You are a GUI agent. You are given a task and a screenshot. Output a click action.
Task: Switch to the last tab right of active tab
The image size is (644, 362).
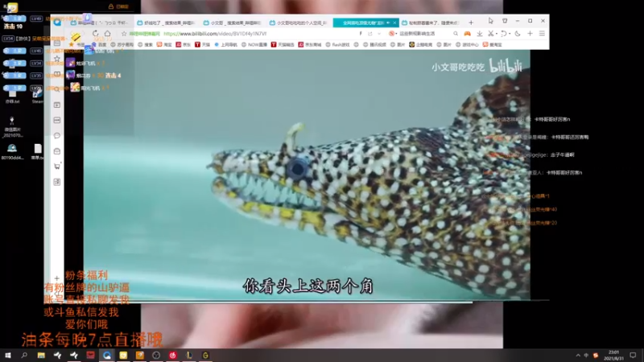431,23
